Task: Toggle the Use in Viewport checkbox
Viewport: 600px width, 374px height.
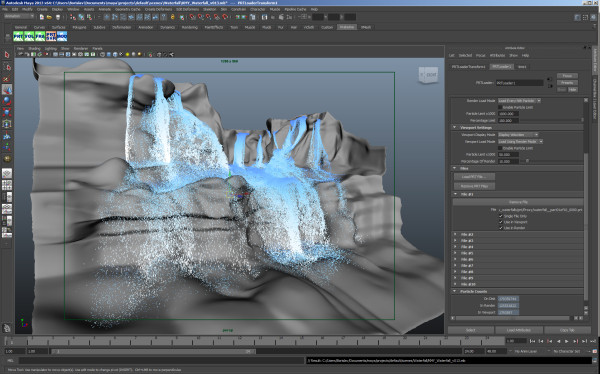Action: click(501, 222)
